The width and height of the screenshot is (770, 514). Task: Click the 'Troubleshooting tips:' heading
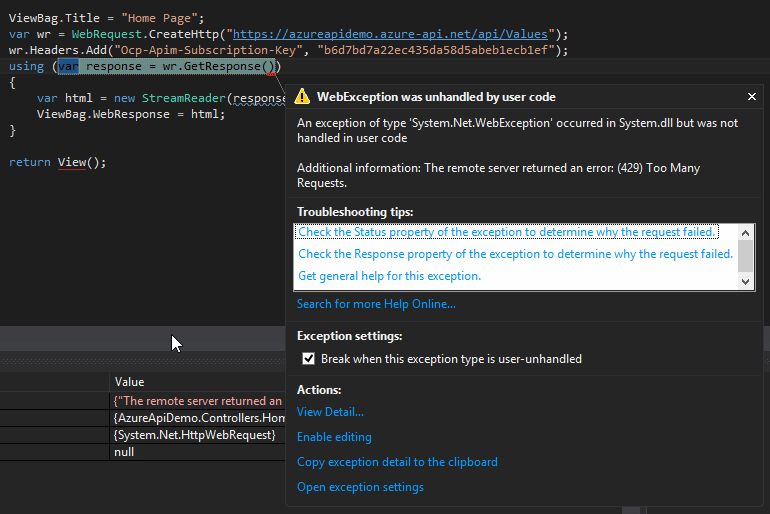tap(355, 212)
